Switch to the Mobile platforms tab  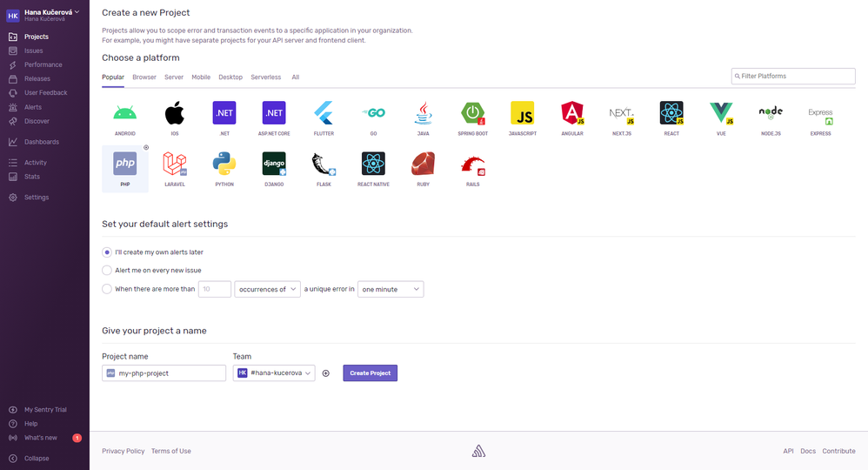click(x=201, y=77)
